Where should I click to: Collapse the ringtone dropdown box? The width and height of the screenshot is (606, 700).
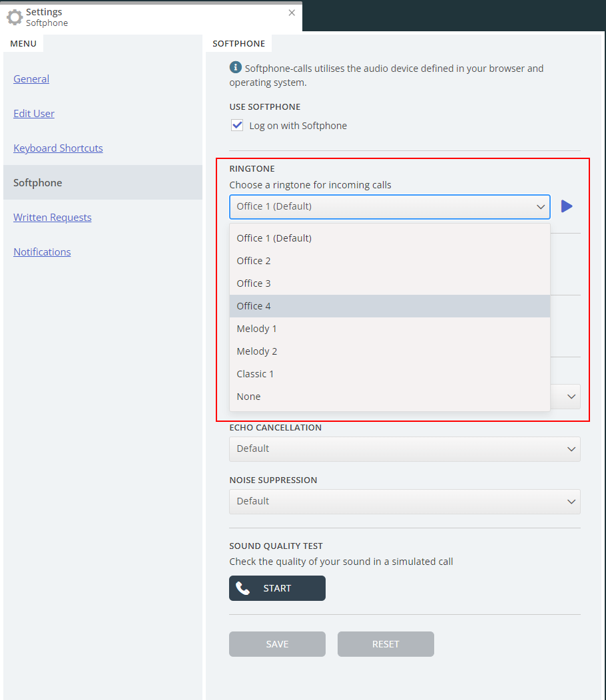[x=390, y=206]
